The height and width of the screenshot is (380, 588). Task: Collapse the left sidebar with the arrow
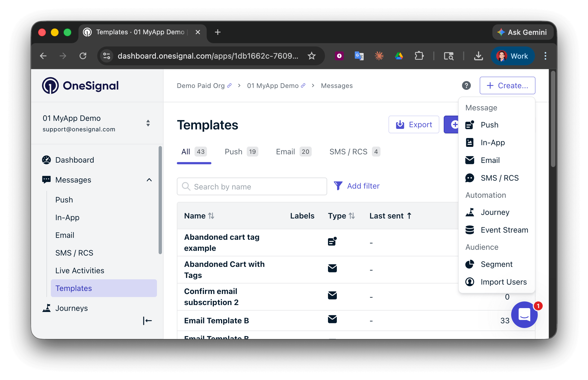(147, 321)
